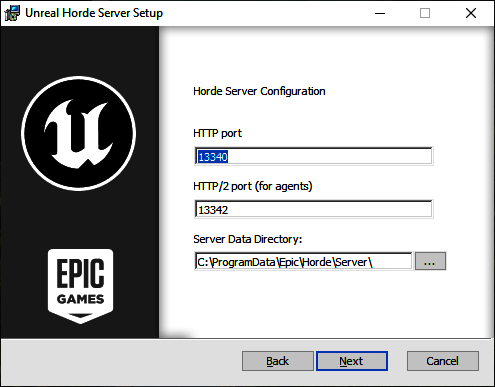The height and width of the screenshot is (387, 495).
Task: Click the Server Data Directory label
Action: point(248,239)
